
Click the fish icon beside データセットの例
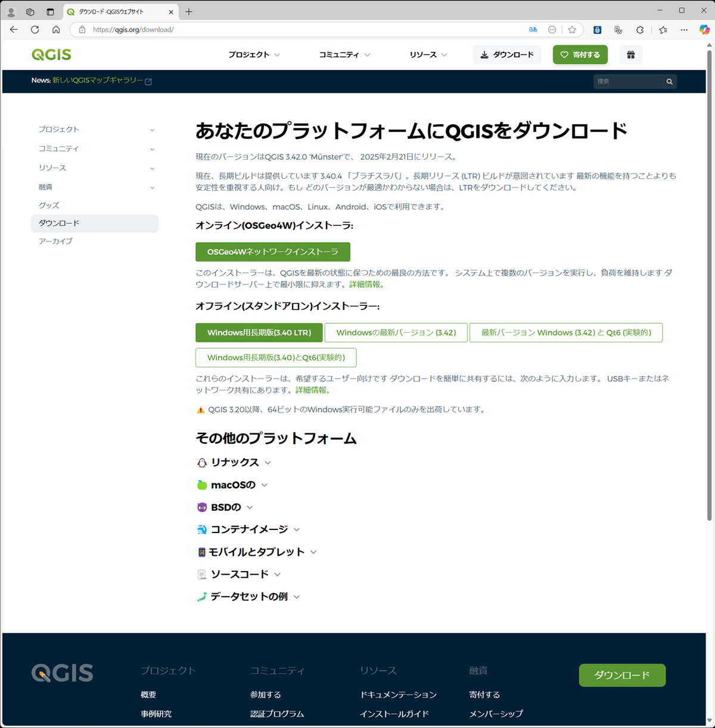202,596
